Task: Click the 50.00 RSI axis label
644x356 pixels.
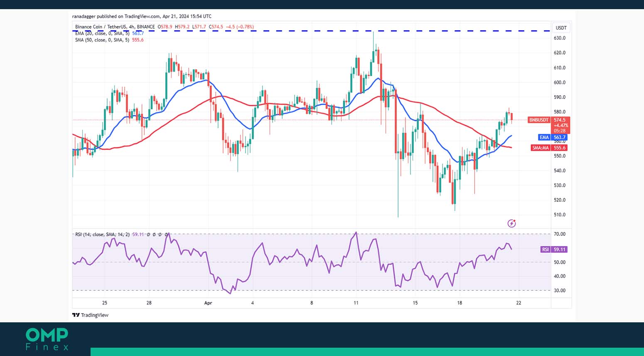Action: pos(560,262)
